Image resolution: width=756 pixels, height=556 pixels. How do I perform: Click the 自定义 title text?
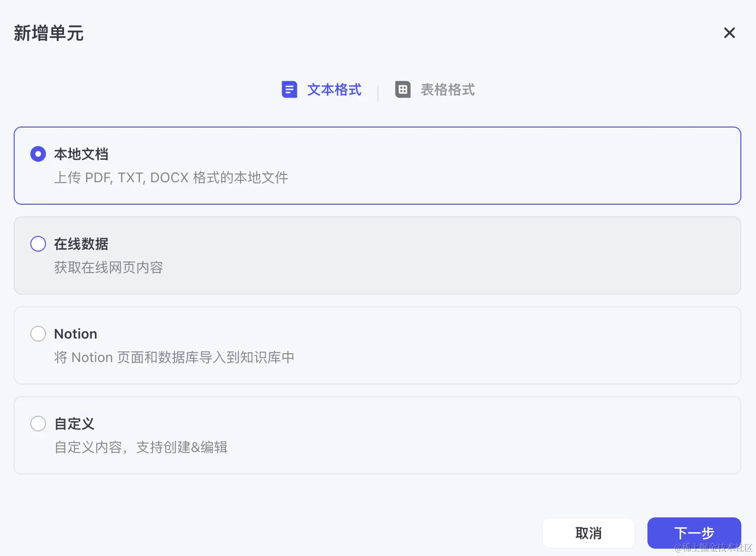(x=74, y=424)
